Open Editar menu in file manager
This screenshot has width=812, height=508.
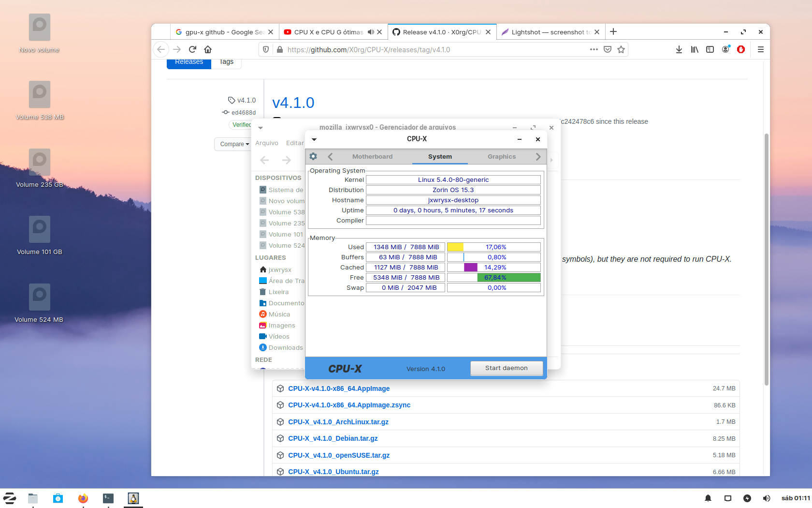point(295,143)
